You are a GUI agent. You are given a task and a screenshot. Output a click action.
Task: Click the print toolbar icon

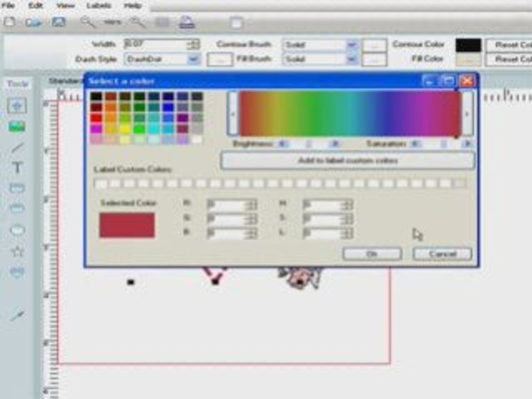click(x=187, y=22)
